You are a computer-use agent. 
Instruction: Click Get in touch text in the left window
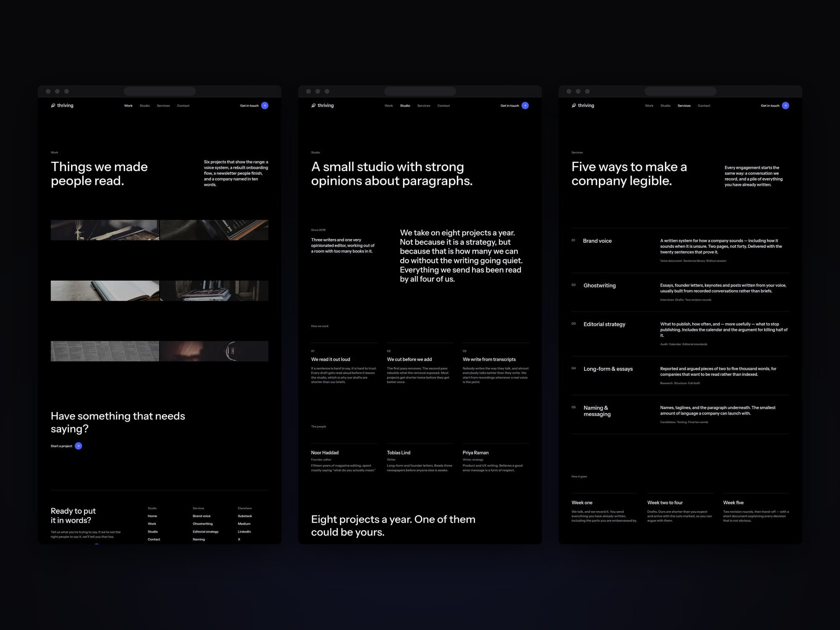(249, 106)
